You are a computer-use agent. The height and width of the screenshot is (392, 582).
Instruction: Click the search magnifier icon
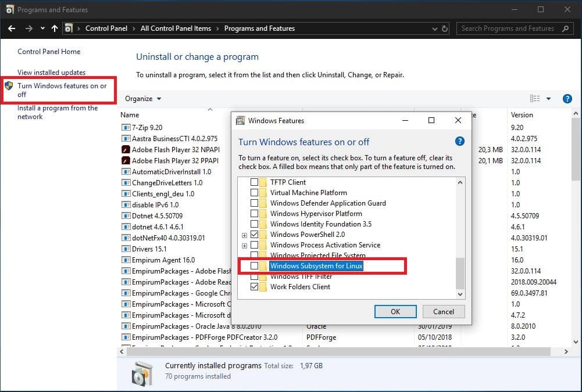pyautogui.click(x=565, y=28)
